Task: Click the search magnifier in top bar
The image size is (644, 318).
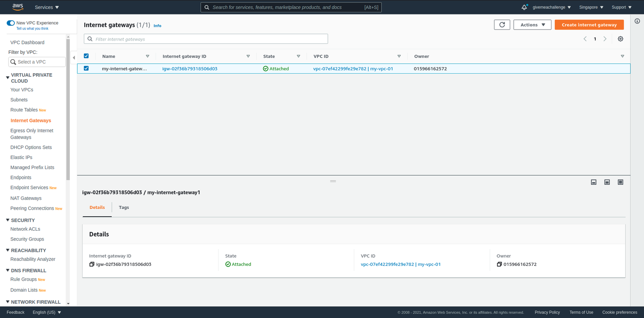Action: point(207,7)
